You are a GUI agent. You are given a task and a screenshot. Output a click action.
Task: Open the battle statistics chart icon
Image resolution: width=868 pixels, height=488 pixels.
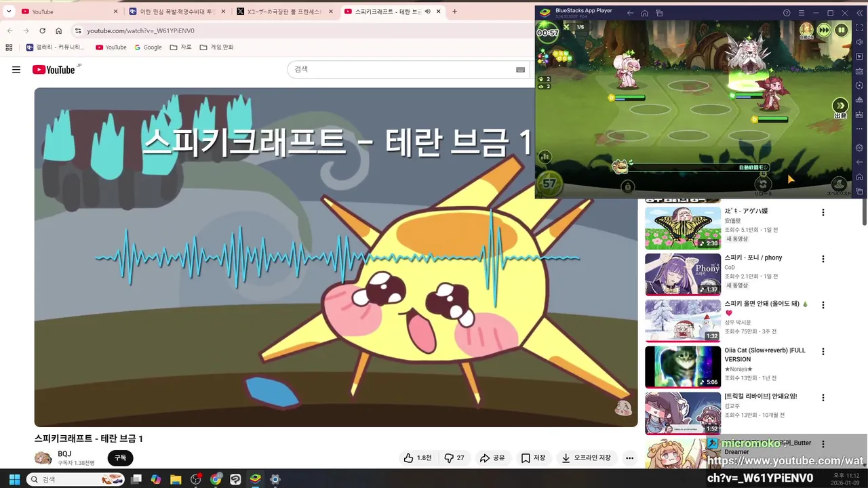point(545,157)
